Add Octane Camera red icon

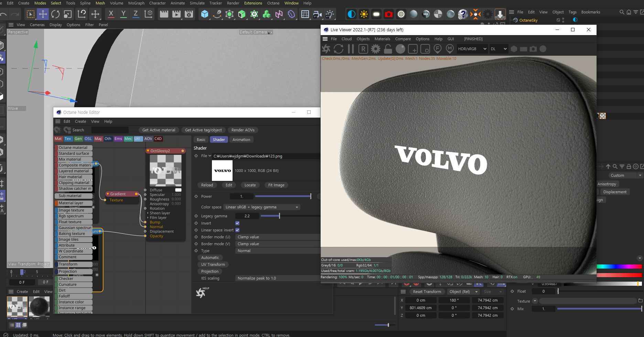(x=389, y=14)
